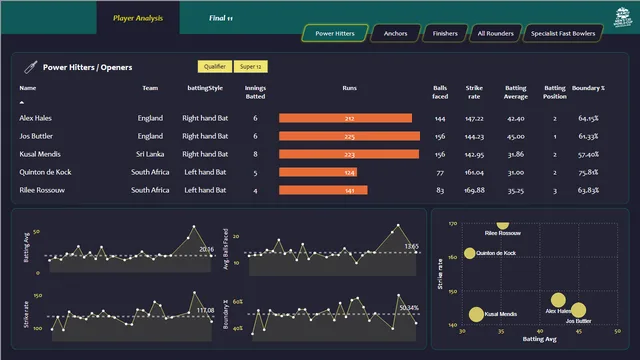Select the Alex Hales row name
Image resolution: width=640 pixels, height=360 pixels.
pyautogui.click(x=36, y=118)
